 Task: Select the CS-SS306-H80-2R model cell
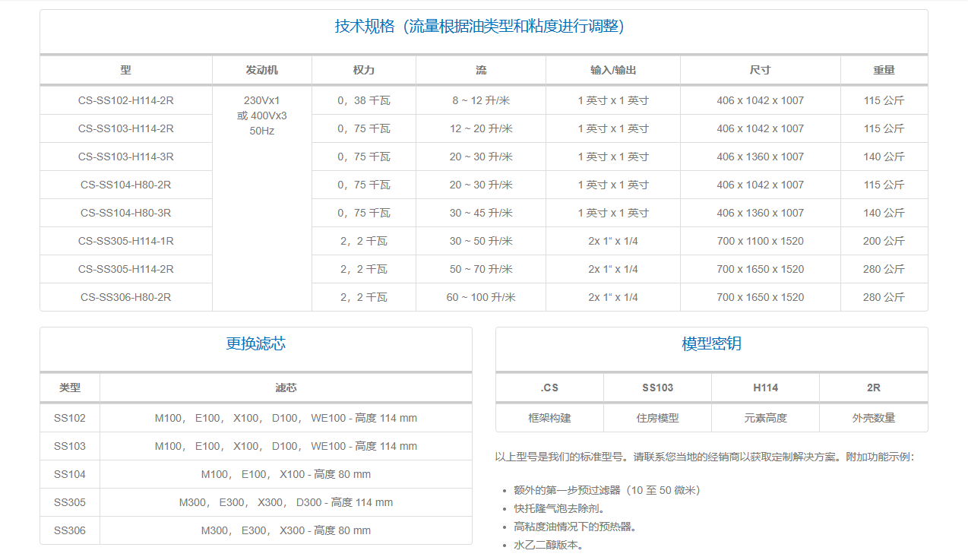[126, 297]
